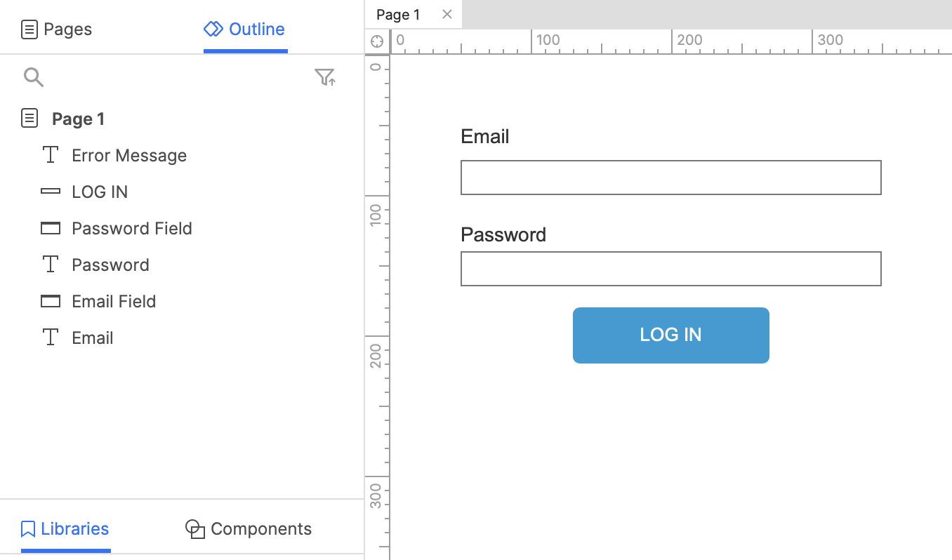Image resolution: width=952 pixels, height=560 pixels.
Task: Select the Password Field layer
Action: (x=131, y=227)
